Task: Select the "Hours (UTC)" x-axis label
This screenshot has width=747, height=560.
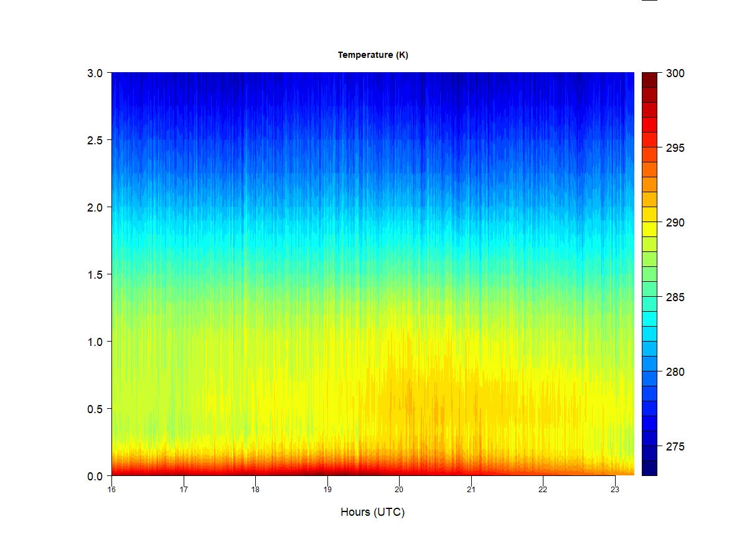Action: [x=372, y=512]
